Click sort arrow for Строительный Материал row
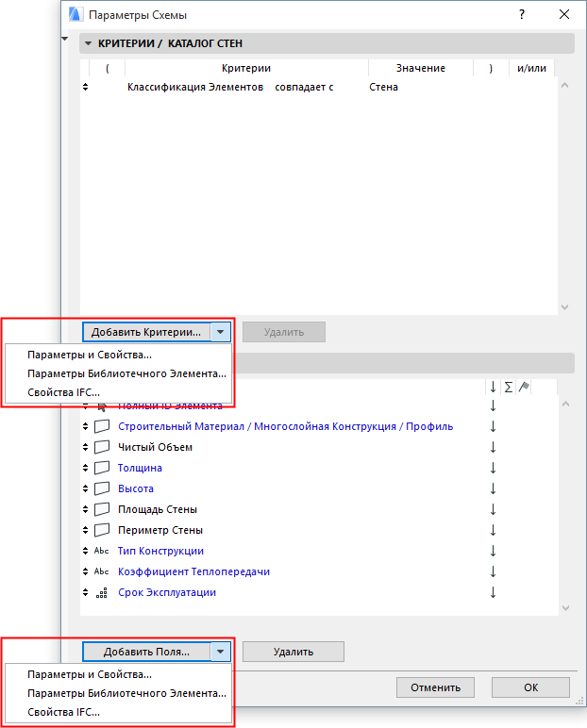This screenshot has width=587, height=728. pyautogui.click(x=494, y=426)
